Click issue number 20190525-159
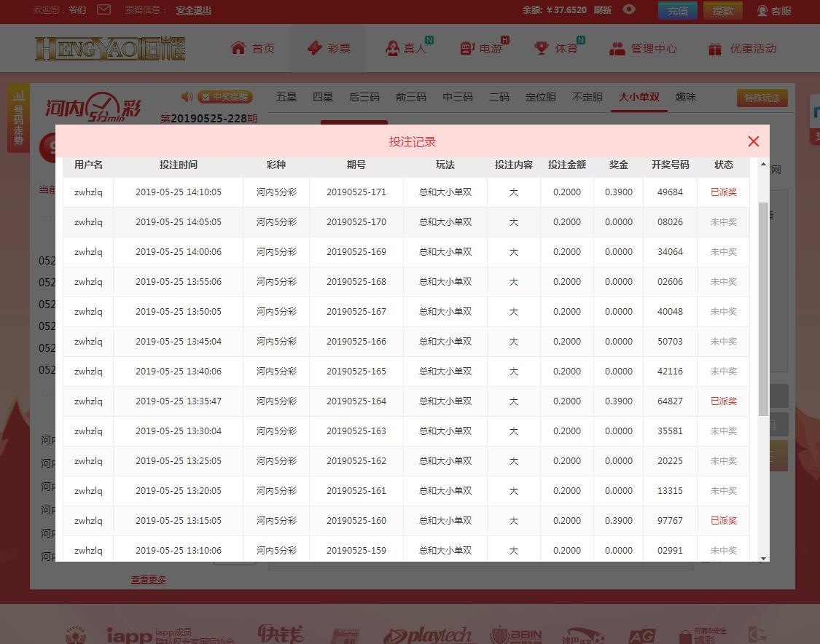This screenshot has height=644, width=820. point(356,551)
